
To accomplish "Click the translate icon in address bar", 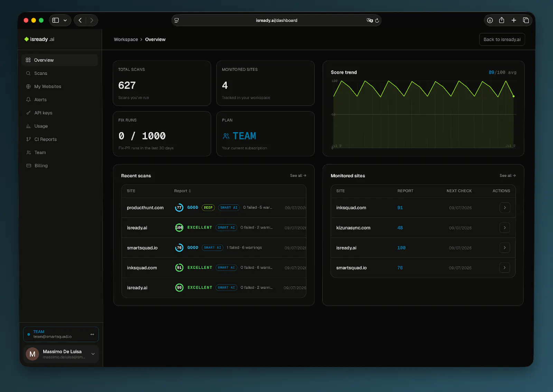I will pos(369,20).
